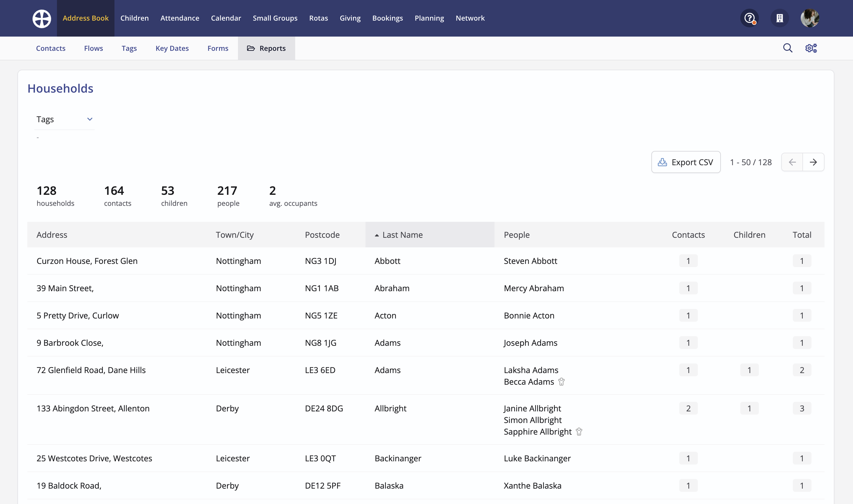Sort by Total column header
This screenshot has height=504, width=853.
click(802, 235)
